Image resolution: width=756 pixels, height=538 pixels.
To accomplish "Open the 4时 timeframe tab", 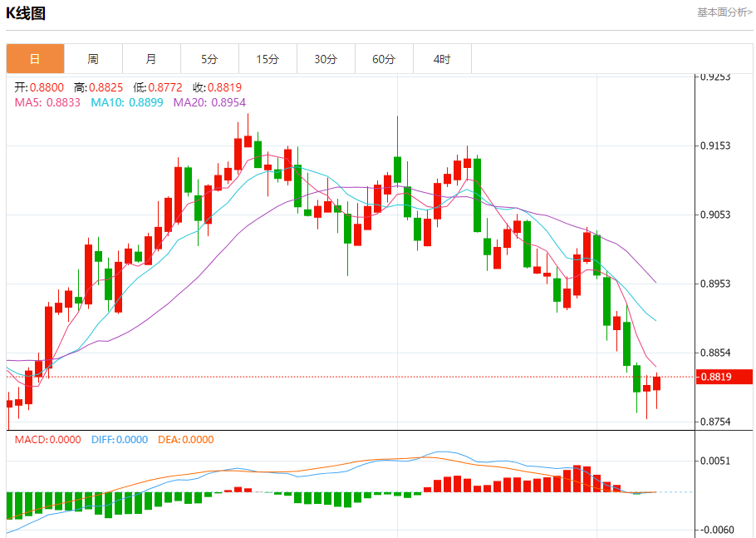I will tap(442, 59).
